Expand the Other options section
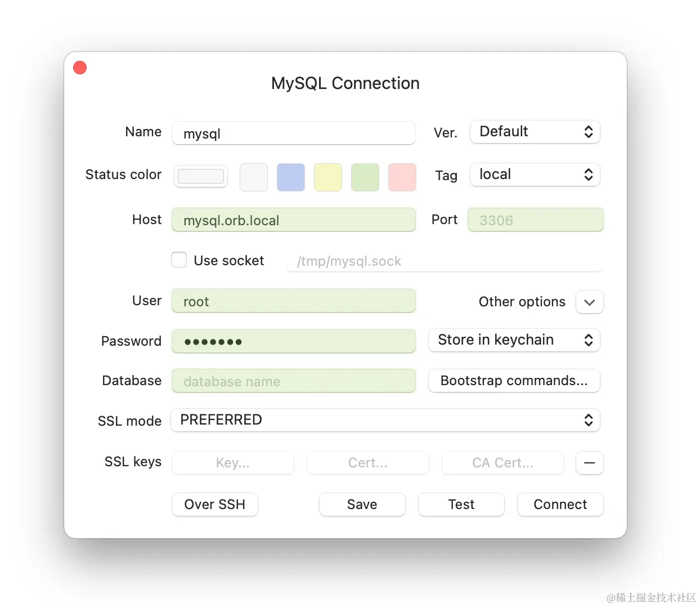 point(589,302)
